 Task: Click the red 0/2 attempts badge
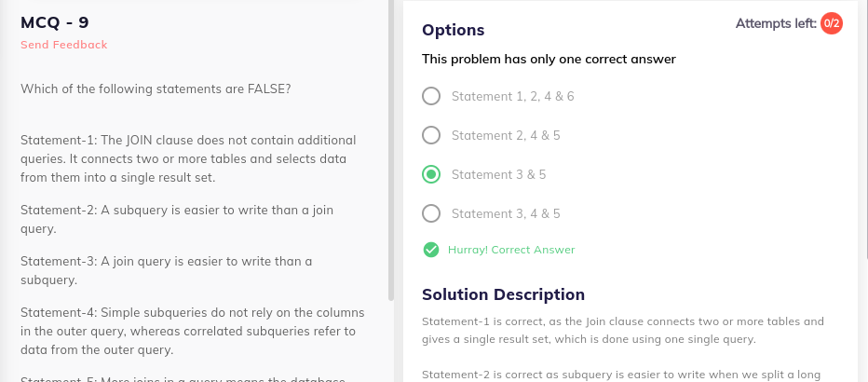click(832, 24)
